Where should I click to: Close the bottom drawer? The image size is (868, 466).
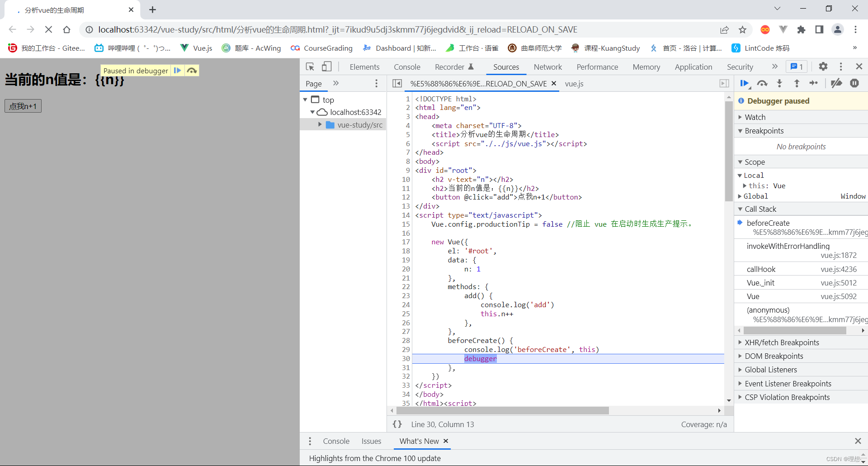click(x=858, y=441)
